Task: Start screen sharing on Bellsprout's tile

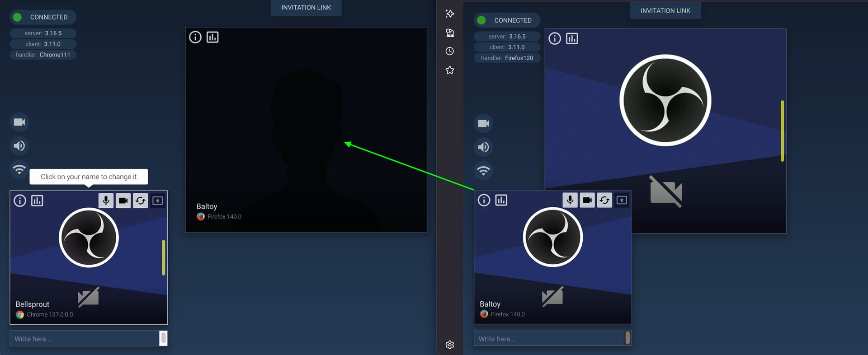Action: pyautogui.click(x=157, y=201)
